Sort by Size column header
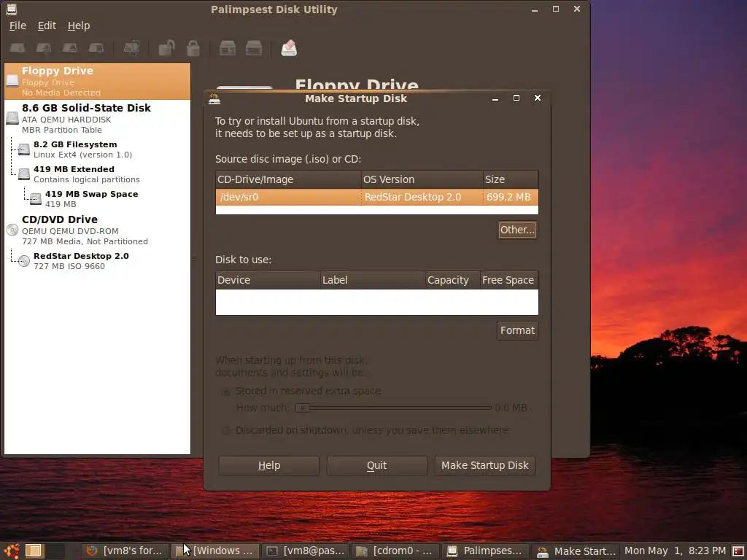Screen dimensions: 747x560 point(511,179)
